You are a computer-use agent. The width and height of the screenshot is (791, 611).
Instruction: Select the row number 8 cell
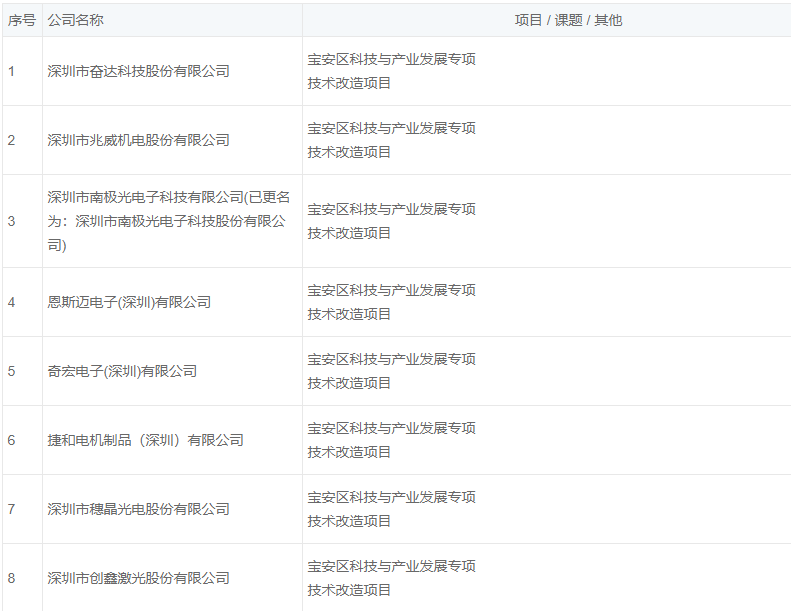pyautogui.click(x=12, y=578)
